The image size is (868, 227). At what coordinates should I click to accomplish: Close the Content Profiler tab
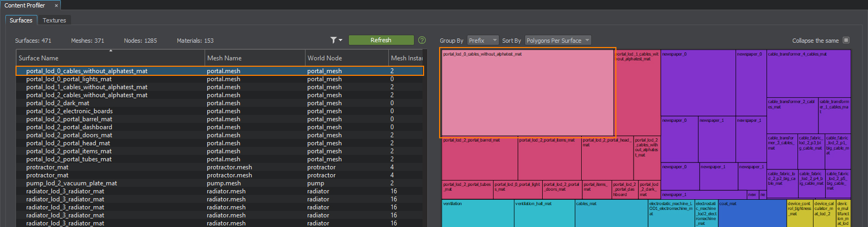pos(56,5)
